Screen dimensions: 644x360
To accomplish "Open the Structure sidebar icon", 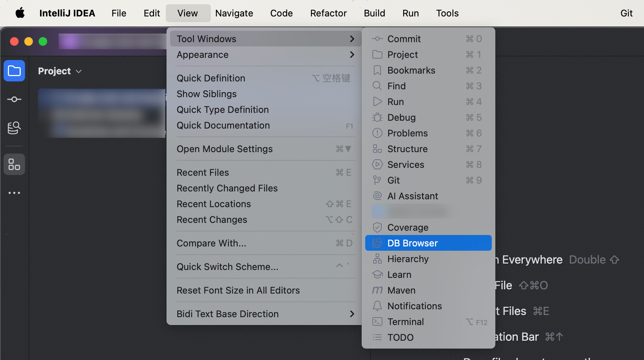I will tap(14, 164).
